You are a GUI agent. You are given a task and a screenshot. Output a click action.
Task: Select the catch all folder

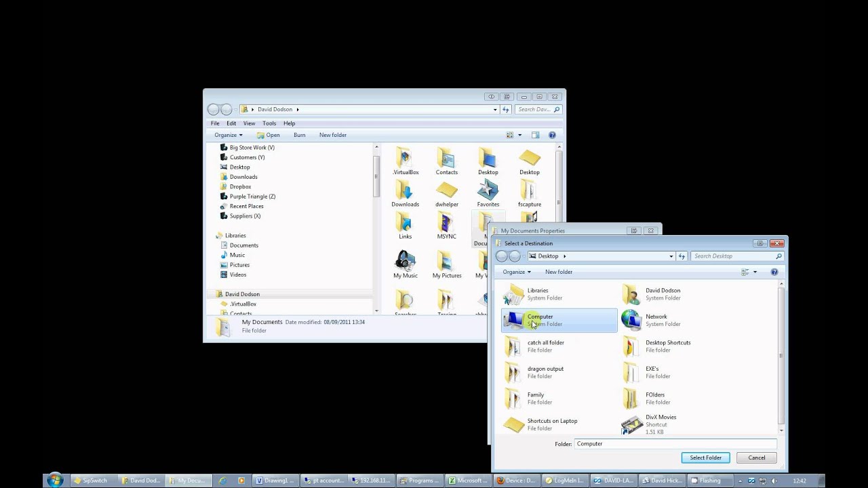click(x=559, y=346)
